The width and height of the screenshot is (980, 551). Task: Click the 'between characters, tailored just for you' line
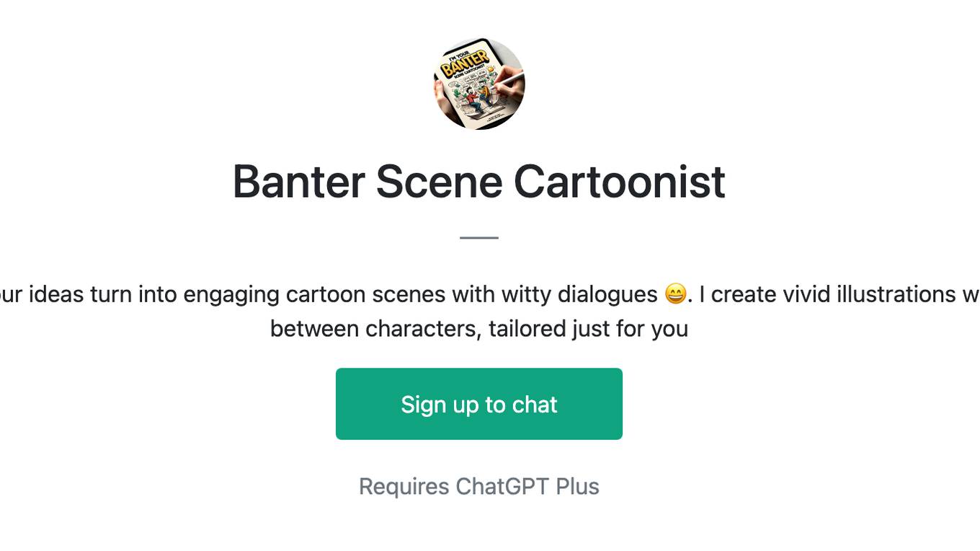coord(479,329)
